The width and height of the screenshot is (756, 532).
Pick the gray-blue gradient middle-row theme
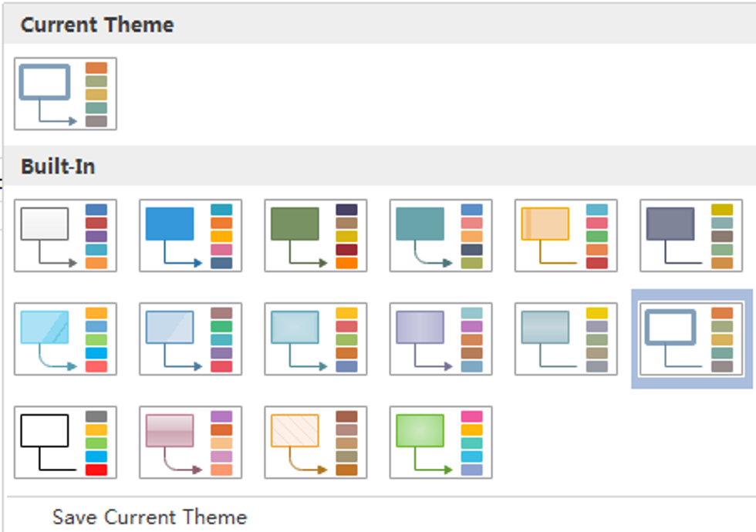tap(565, 338)
